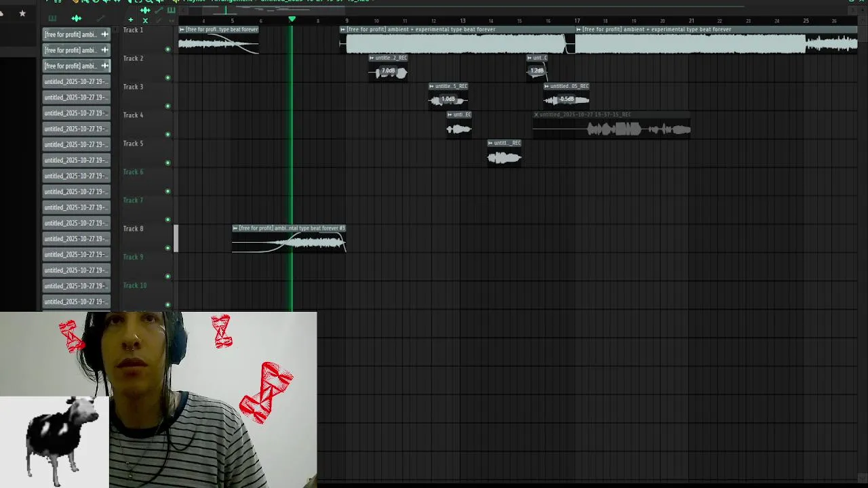Toggle the Track 6 mute dot
This screenshot has width=868, height=488.
(168, 191)
